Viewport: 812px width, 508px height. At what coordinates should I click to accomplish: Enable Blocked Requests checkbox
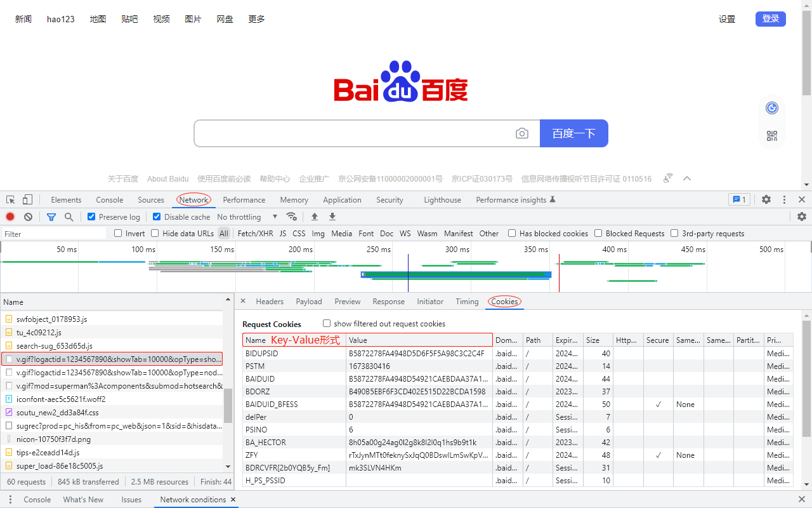[598, 233]
